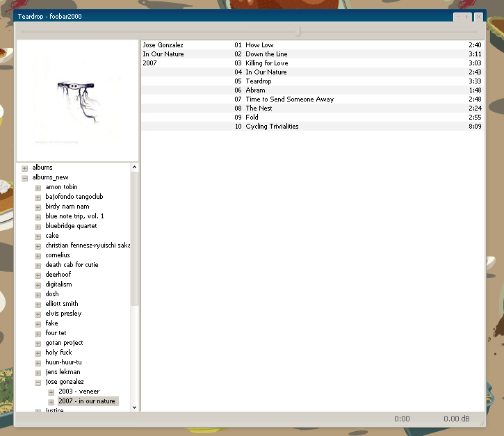Expand the four tet node

(x=38, y=334)
